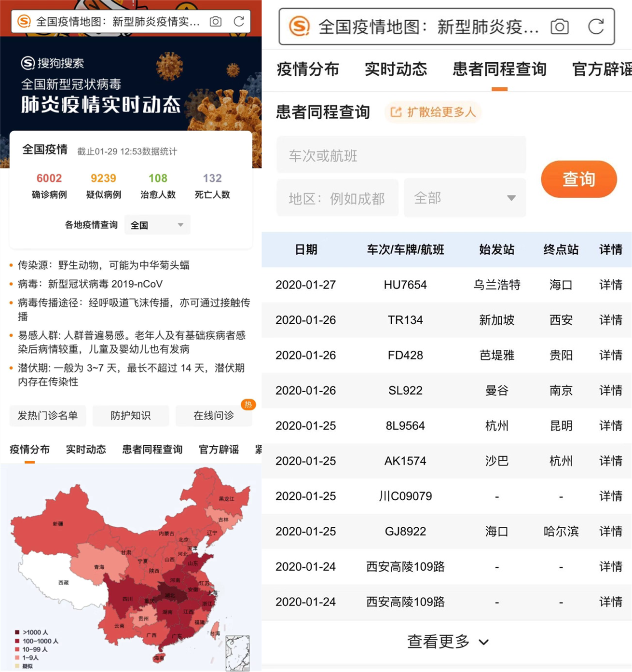Viewport: 632px width, 672px height.
Task: Expand the list with 查看更多
Action: click(448, 642)
